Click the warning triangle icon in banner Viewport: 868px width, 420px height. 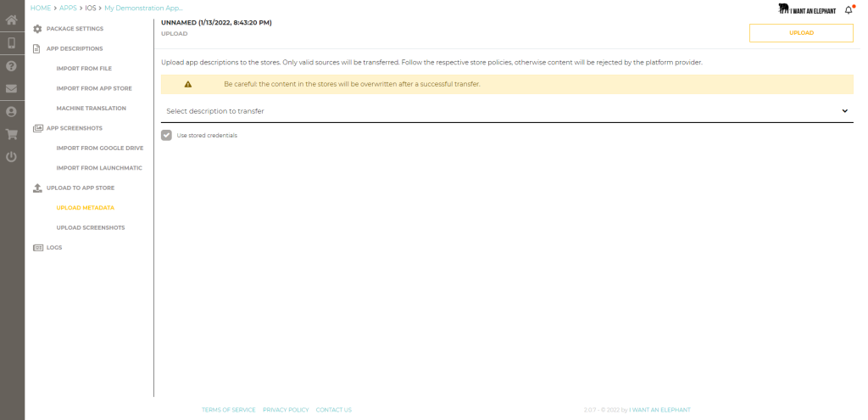pos(188,84)
